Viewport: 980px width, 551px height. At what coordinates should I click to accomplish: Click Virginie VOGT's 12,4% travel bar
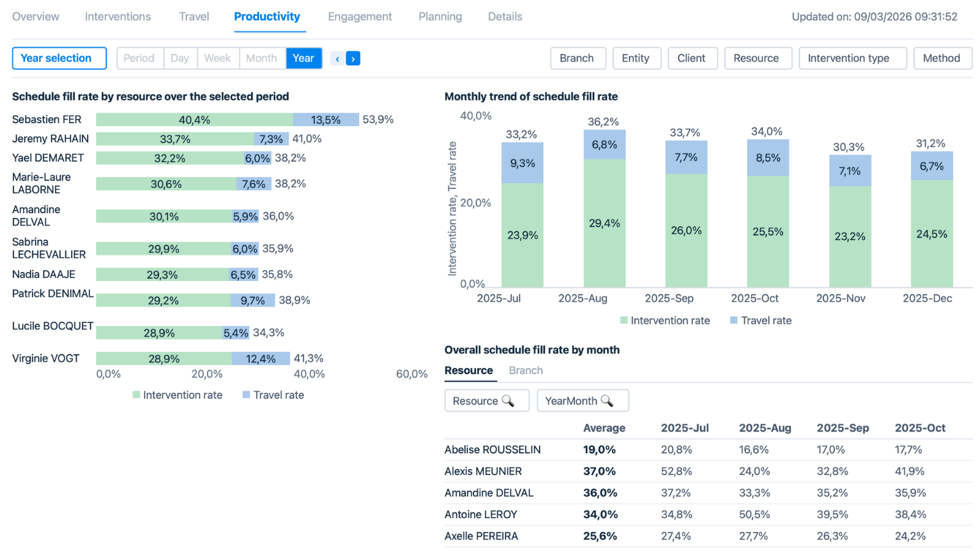(x=260, y=358)
